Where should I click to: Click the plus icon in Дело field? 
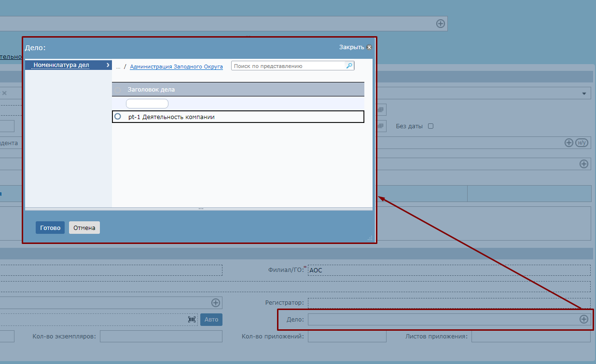[584, 319]
